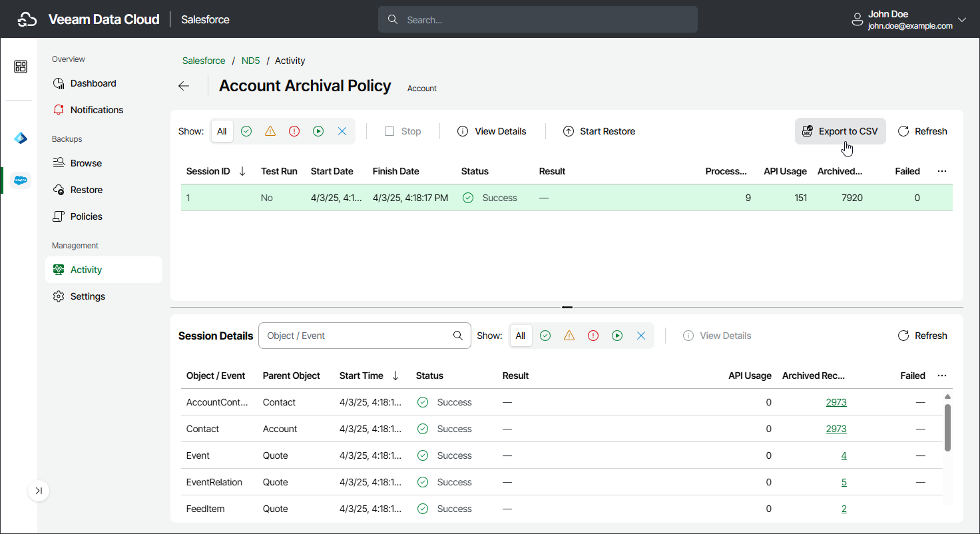This screenshot has width=980, height=534.
Task: Filter sessions by running status icon
Action: (318, 131)
